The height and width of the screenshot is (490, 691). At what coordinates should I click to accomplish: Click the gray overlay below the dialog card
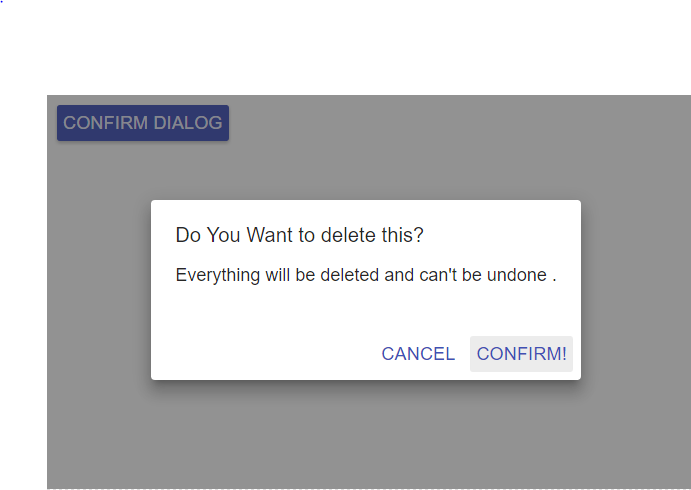coord(366,434)
